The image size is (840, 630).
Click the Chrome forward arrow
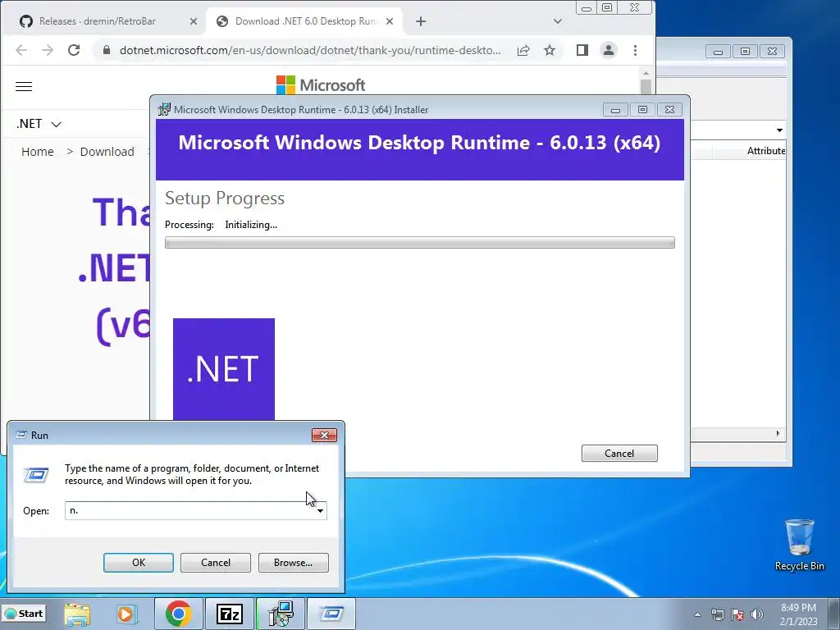tap(48, 50)
